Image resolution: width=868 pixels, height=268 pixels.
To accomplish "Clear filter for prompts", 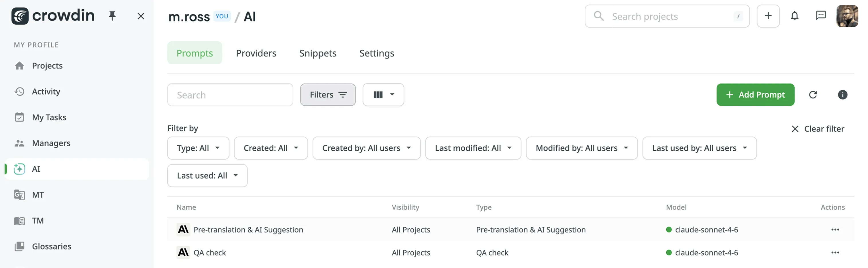I will 818,129.
